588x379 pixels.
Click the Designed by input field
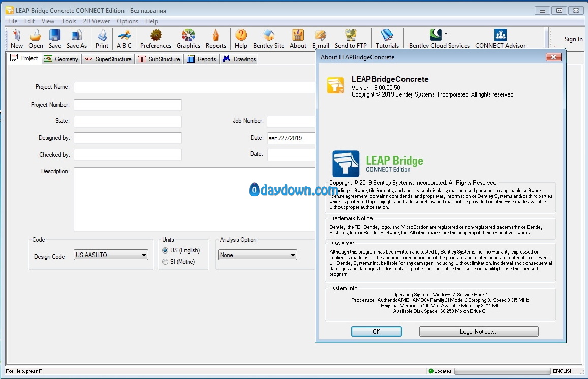128,138
